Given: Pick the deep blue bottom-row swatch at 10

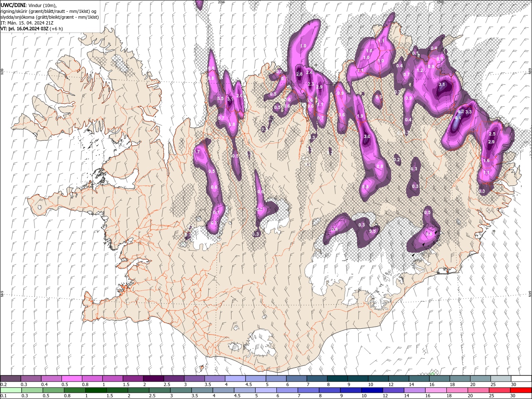Looking at the screenshot, I should tap(372, 390).
